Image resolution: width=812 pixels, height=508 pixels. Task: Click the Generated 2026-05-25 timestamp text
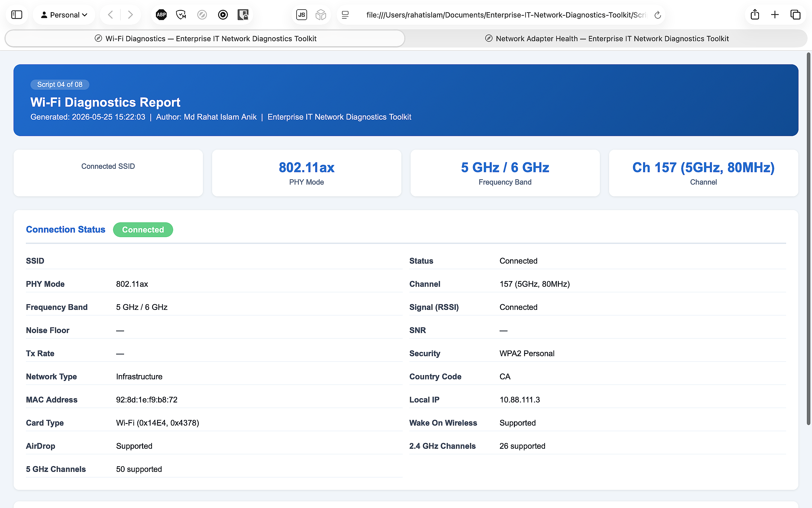pyautogui.click(x=88, y=117)
